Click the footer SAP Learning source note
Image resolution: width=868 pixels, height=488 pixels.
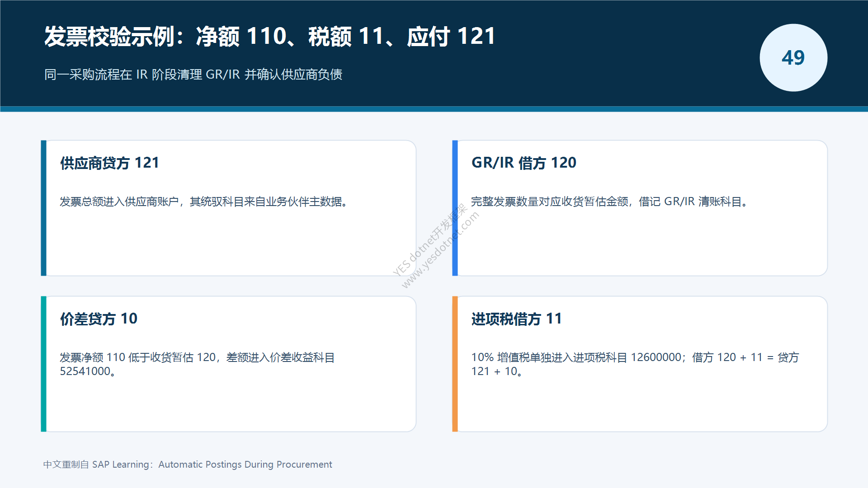(x=188, y=465)
